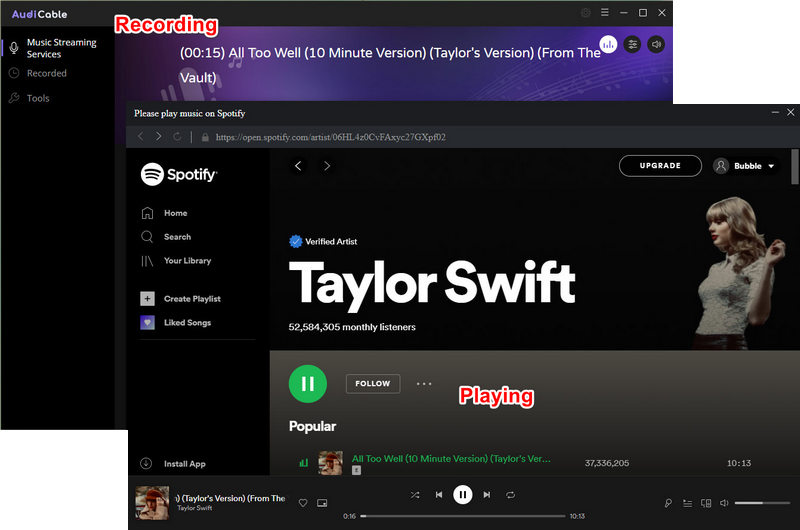
Task: Open AudiCable settings gear icon
Action: point(586,13)
